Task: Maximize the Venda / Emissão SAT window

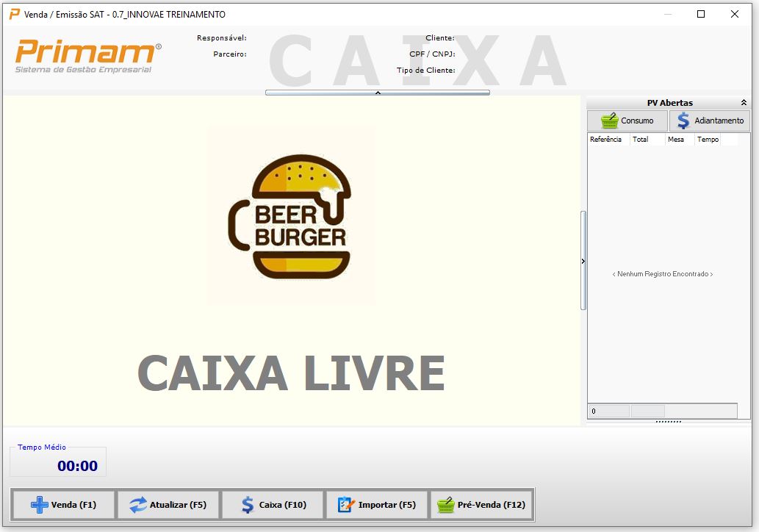Action: pos(700,14)
